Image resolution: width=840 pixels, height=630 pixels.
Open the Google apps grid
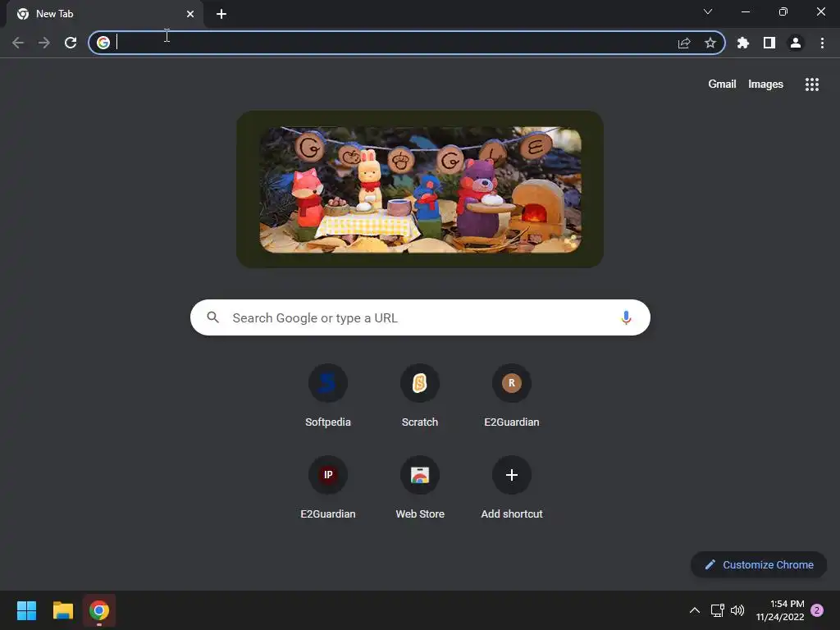(812, 84)
